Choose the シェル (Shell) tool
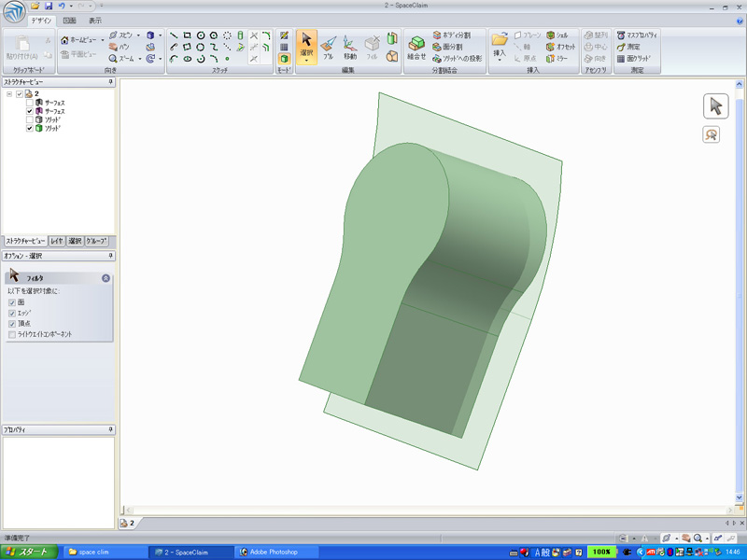 pos(557,35)
